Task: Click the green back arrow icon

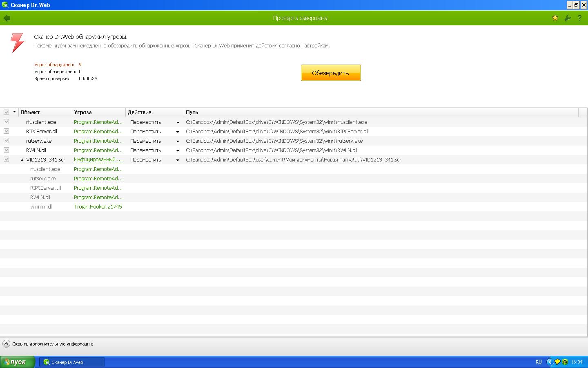Action: (x=7, y=18)
